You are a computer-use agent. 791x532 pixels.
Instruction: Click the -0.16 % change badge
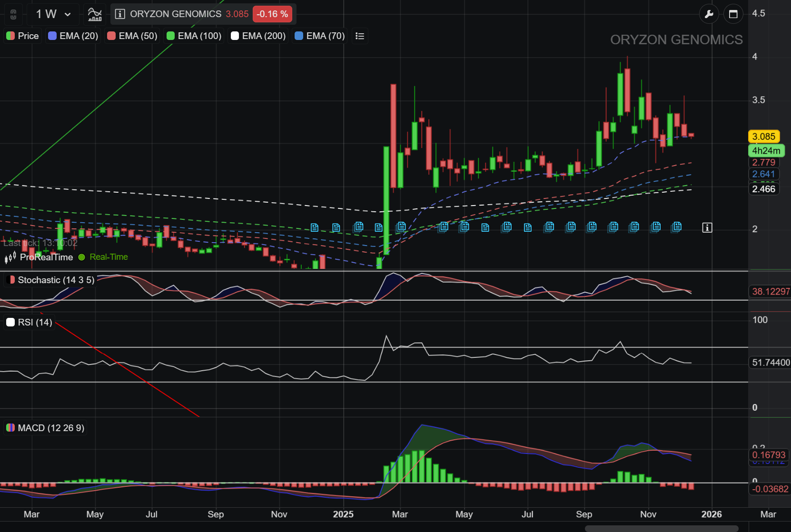coord(272,14)
